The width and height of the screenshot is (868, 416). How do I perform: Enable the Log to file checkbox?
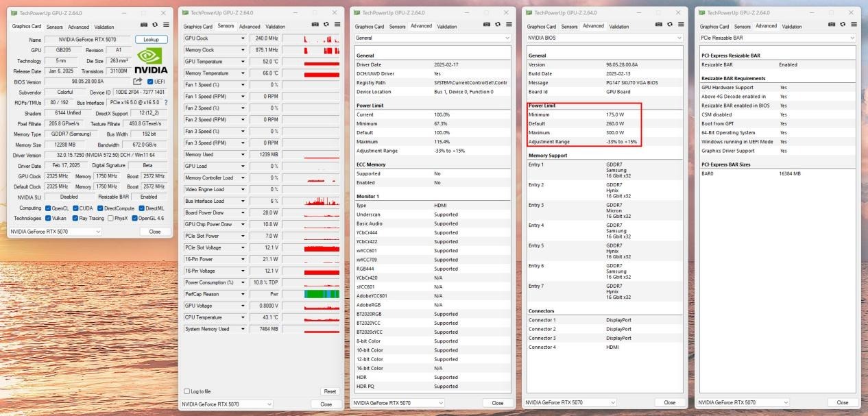tap(187, 391)
